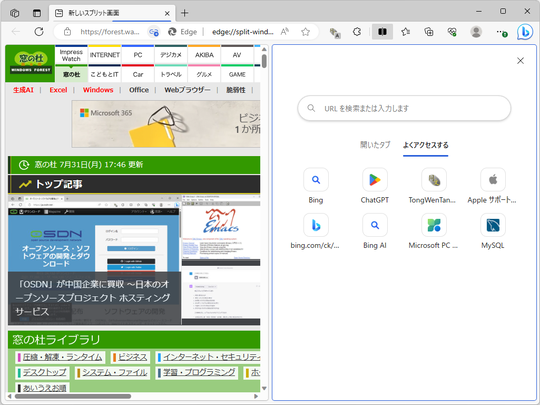Open the Car nav tab
Viewport: 540px width, 405px height.
click(138, 74)
